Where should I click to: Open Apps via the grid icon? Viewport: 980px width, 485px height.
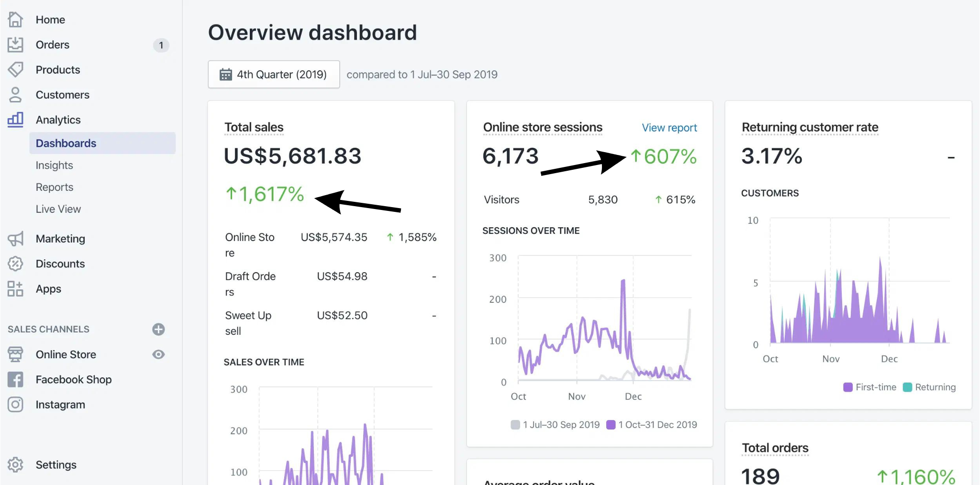(15, 289)
